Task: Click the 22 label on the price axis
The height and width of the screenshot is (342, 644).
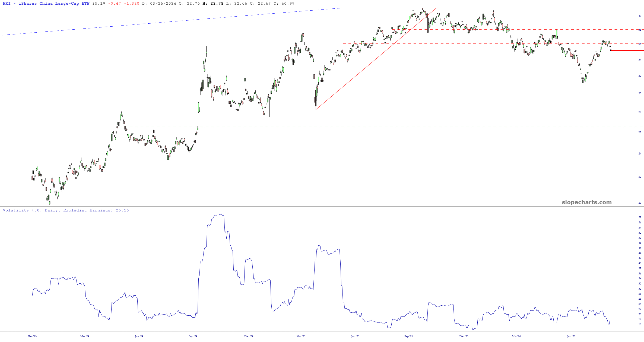Action: click(x=640, y=177)
